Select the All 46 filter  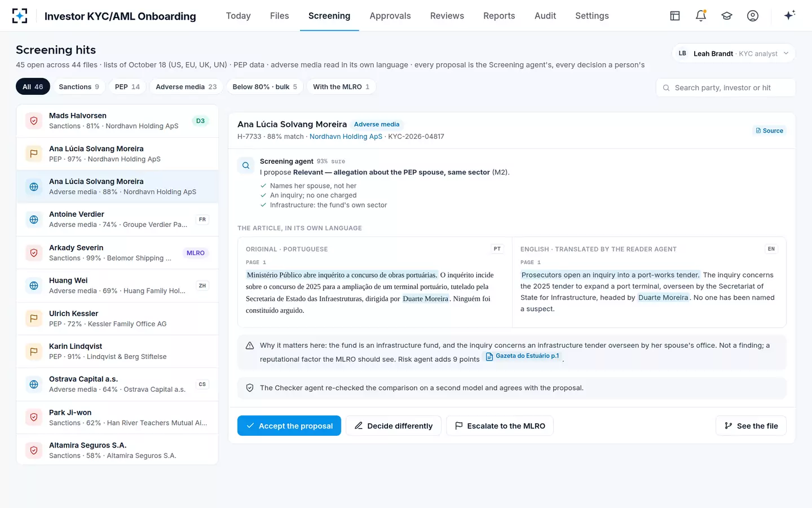(33, 86)
